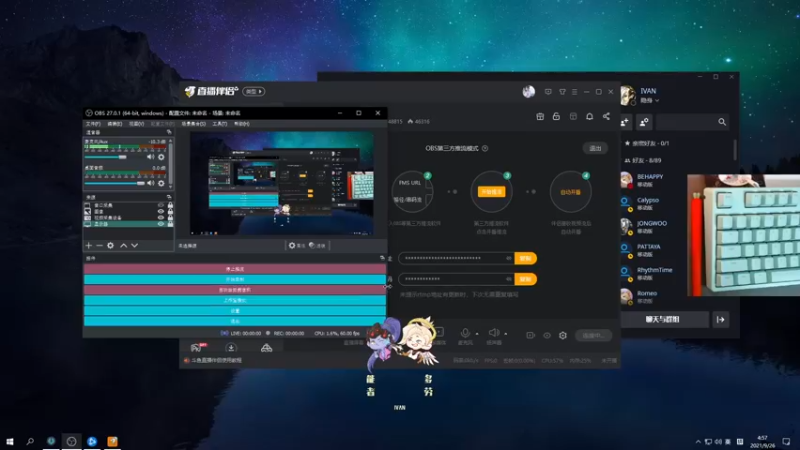Click the search magnifier in friends window
The image size is (800, 450).
click(722, 122)
